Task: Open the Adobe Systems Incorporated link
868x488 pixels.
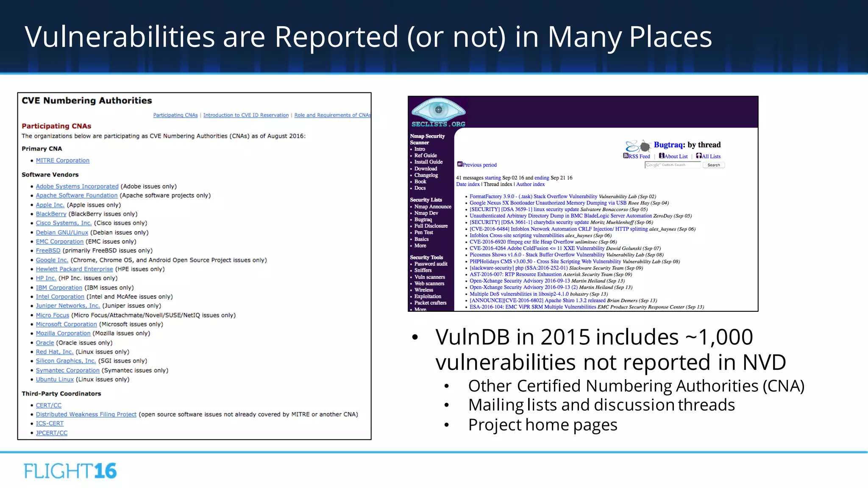Action: point(77,186)
